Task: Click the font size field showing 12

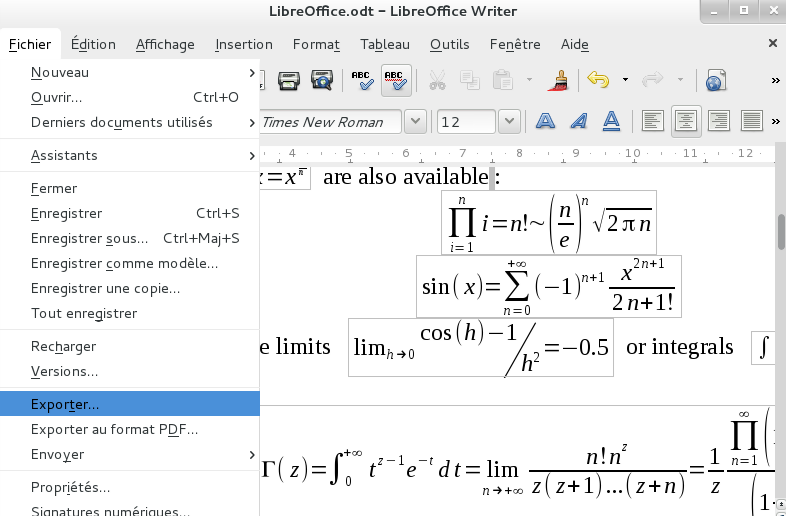Action: 466,122
